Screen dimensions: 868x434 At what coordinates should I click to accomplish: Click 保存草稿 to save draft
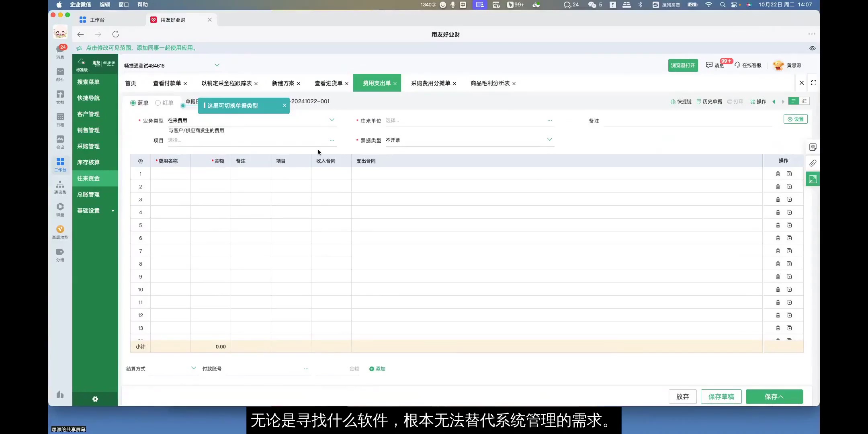point(721,397)
